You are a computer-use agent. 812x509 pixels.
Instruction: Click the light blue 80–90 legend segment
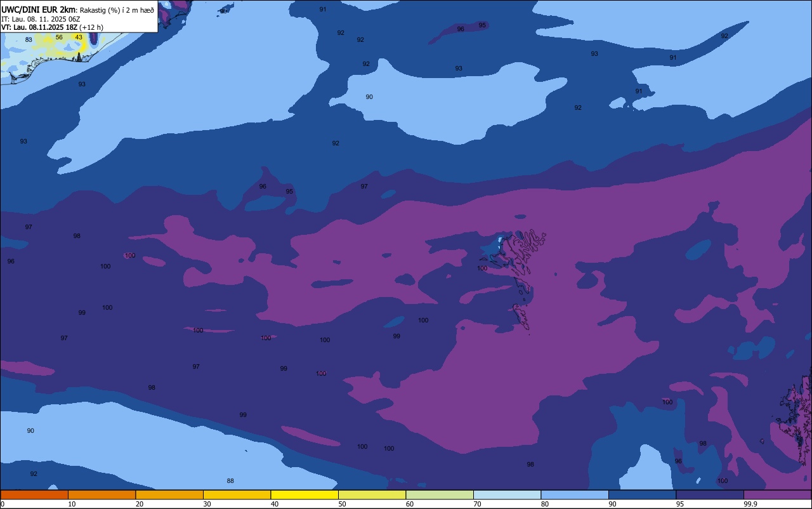(x=575, y=494)
